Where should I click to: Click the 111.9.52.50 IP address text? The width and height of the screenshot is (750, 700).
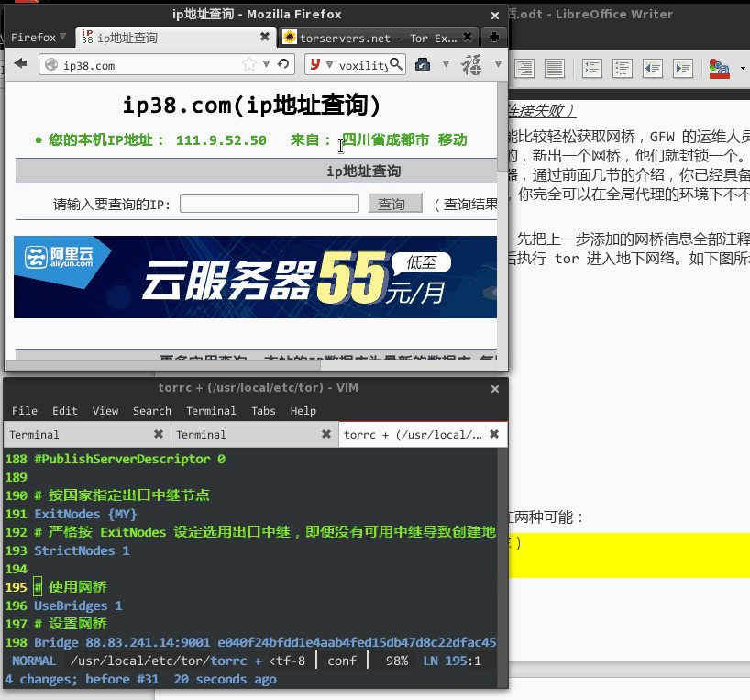click(221, 140)
